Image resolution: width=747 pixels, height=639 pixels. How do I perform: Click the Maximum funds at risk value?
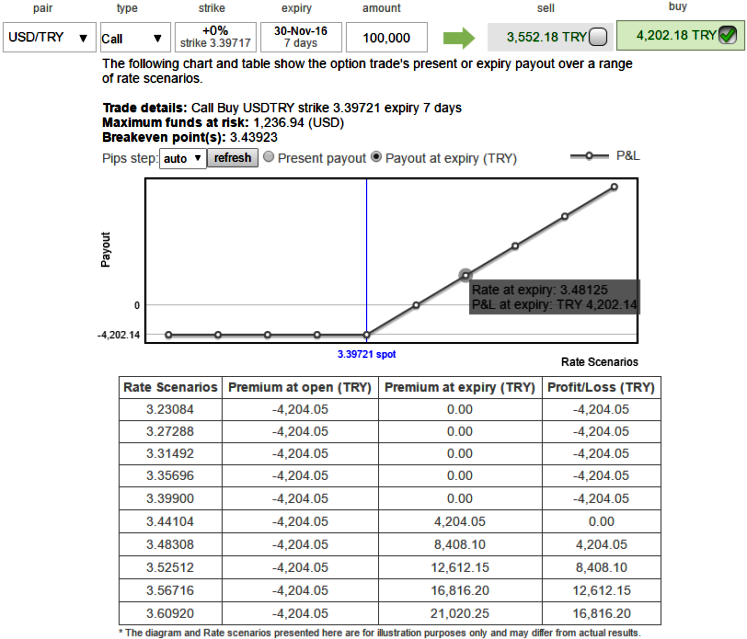pyautogui.click(x=298, y=123)
